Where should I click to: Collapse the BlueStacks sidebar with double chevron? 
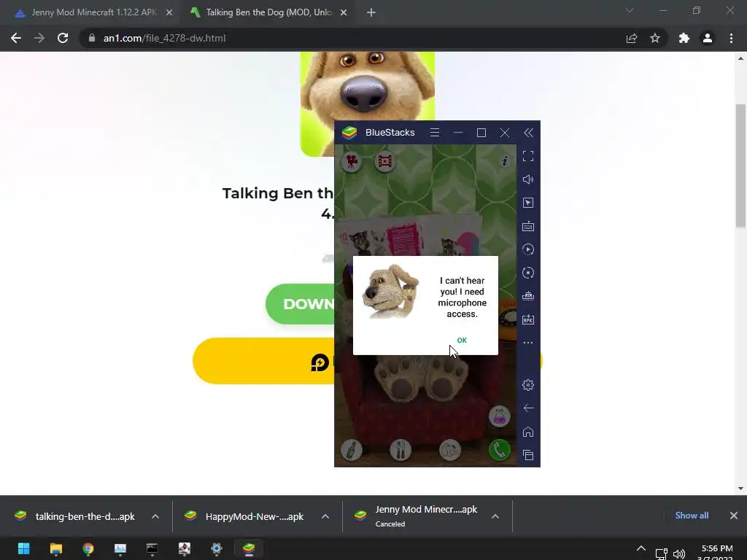click(528, 133)
